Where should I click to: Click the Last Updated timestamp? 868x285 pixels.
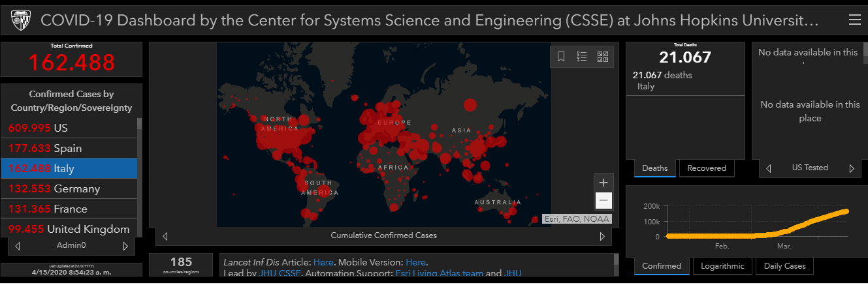pyautogui.click(x=71, y=269)
